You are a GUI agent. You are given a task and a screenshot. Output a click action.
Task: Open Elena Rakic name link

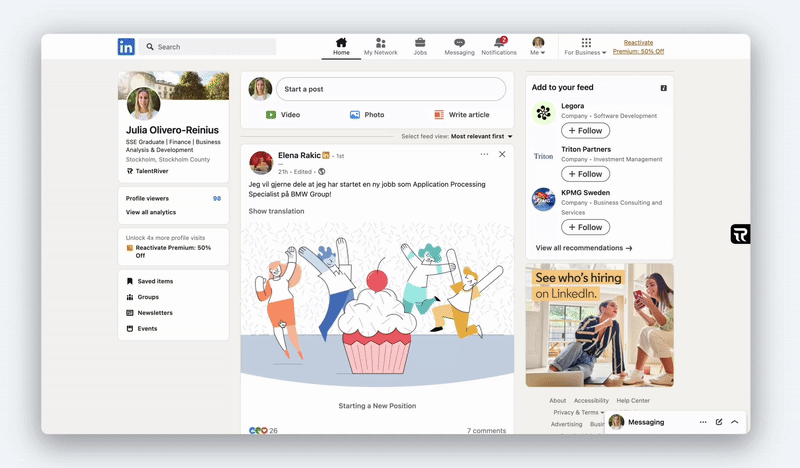[299, 155]
